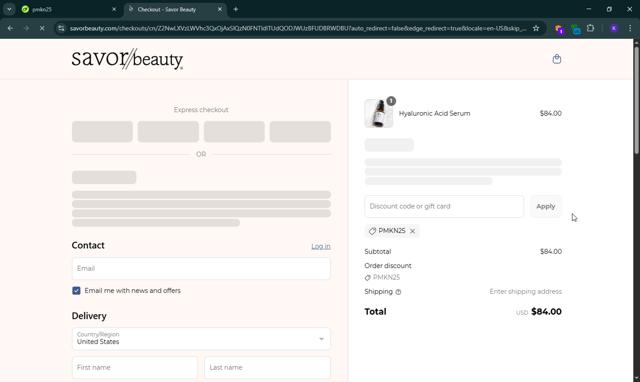Image resolution: width=640 pixels, height=382 pixels.
Task: Focus the First name field
Action: [135, 367]
